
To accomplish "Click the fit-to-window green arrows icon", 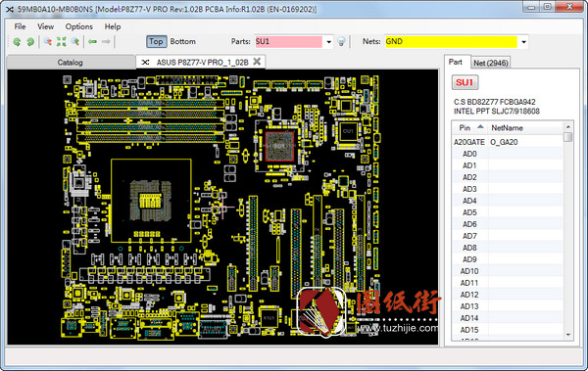I will [x=61, y=41].
